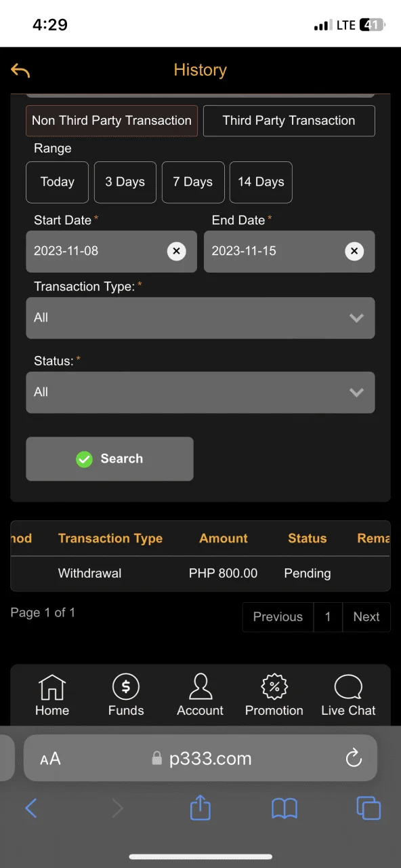Tap the back arrow in History header
Image resolution: width=401 pixels, height=868 pixels.
pos(20,71)
